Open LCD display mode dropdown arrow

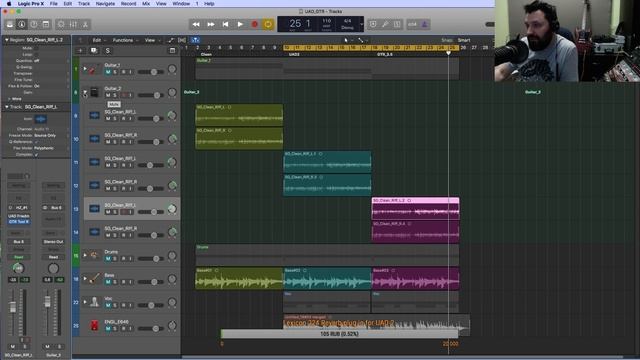click(361, 24)
